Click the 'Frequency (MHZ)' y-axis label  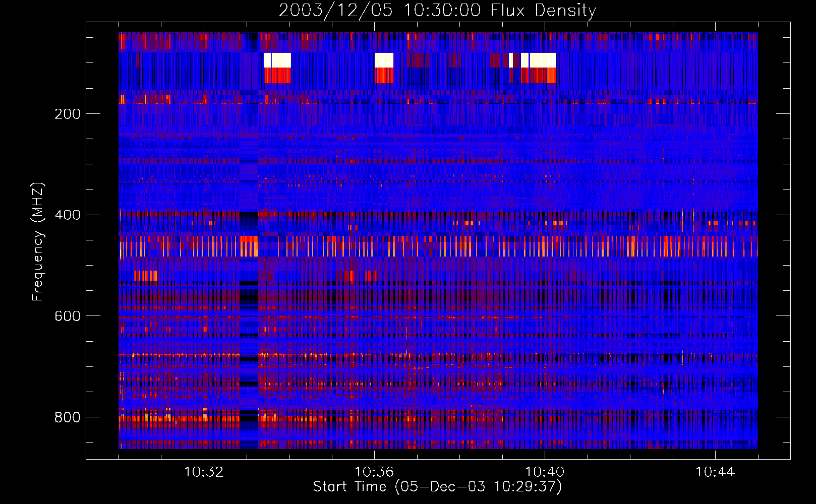coord(37,241)
